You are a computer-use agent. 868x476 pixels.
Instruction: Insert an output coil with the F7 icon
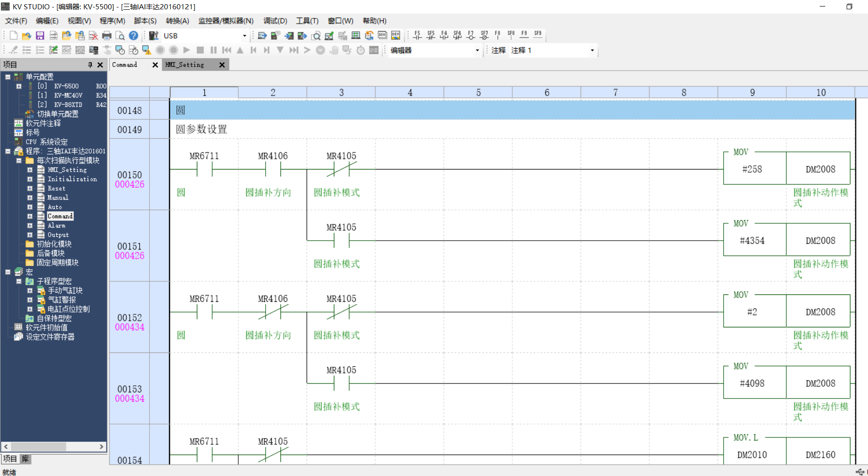tap(470, 35)
